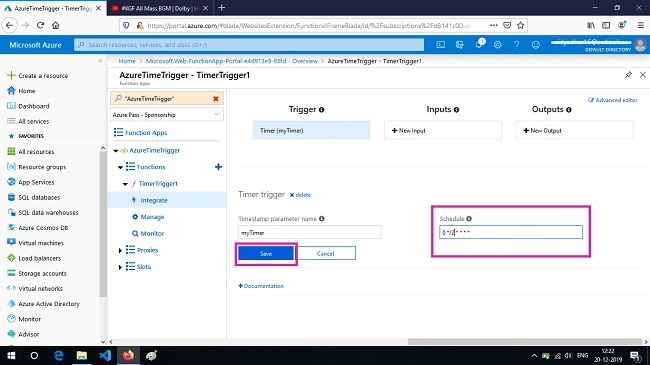Bookmark the page with the star icon

click(x=521, y=25)
